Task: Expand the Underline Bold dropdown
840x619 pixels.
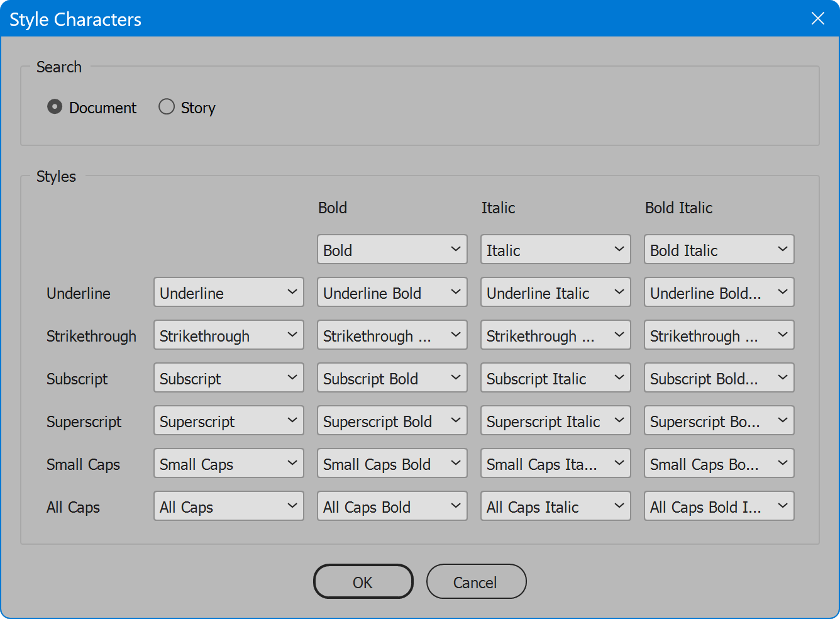Action: tap(392, 293)
